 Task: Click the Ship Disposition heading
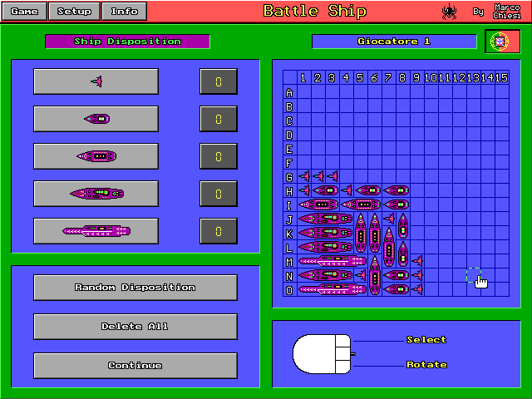click(x=127, y=42)
